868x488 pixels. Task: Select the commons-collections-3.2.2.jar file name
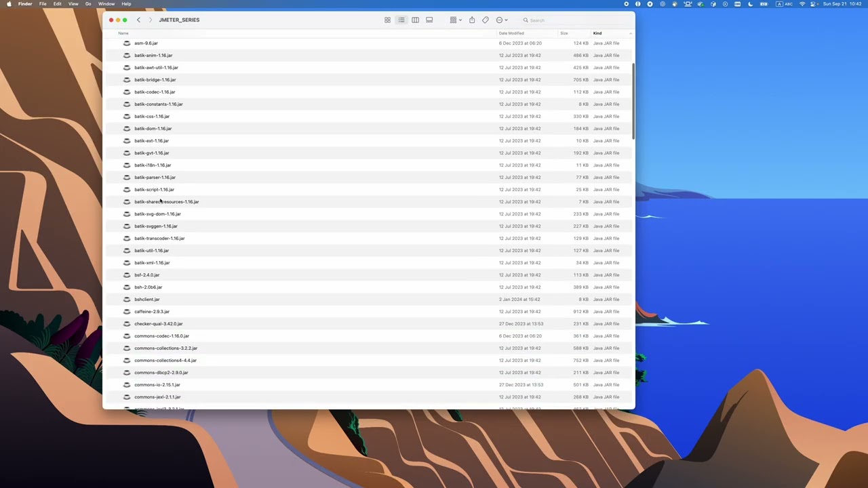[x=165, y=348]
